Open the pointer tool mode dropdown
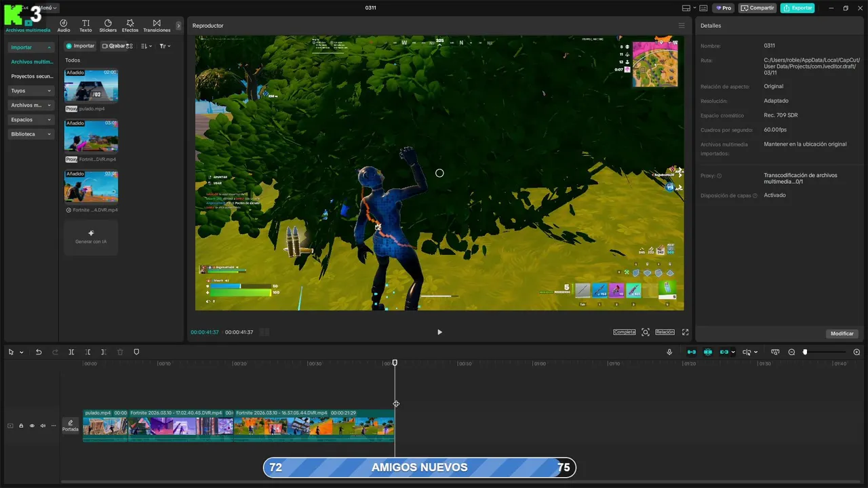Screen dimensions: 868x488 (x=21, y=352)
